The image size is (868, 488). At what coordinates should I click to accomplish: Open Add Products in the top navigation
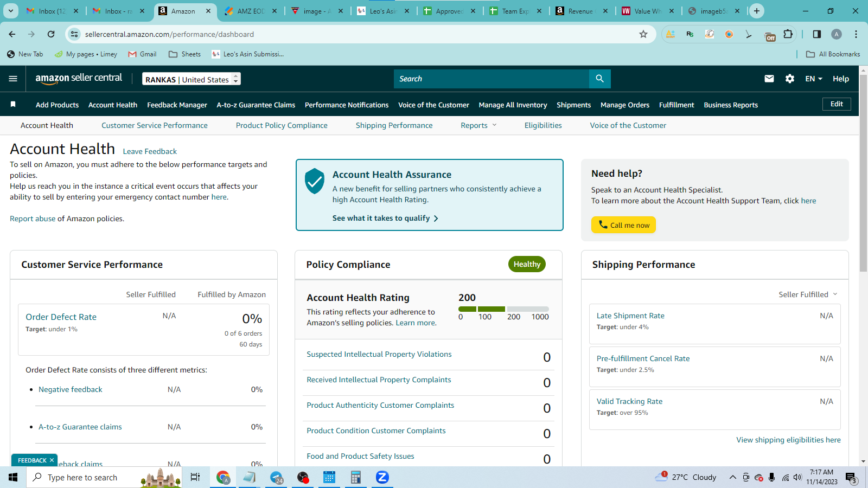click(57, 105)
